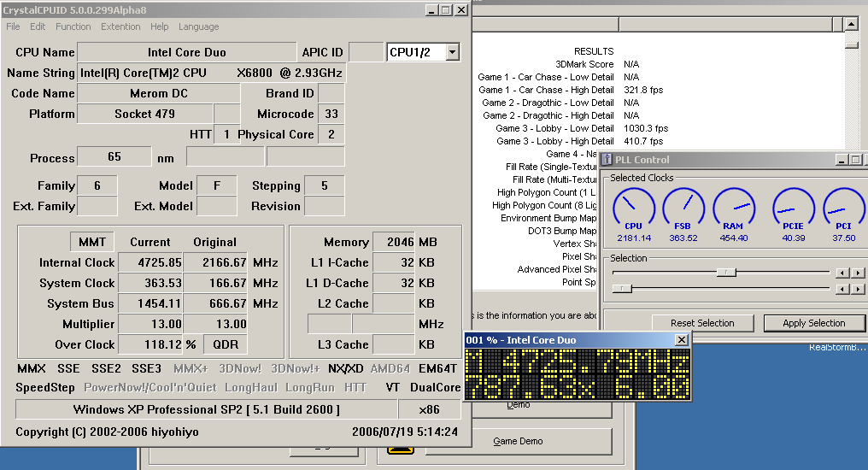Open the Function menu

pos(73,26)
